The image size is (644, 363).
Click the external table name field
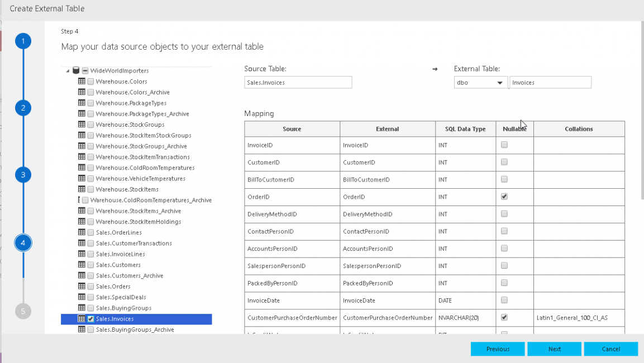tap(550, 83)
